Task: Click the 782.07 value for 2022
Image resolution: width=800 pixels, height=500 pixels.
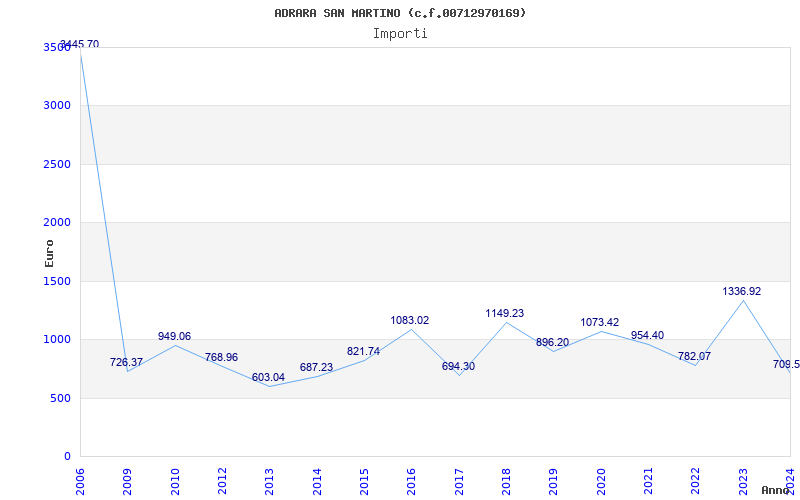Action: pyautogui.click(x=694, y=356)
